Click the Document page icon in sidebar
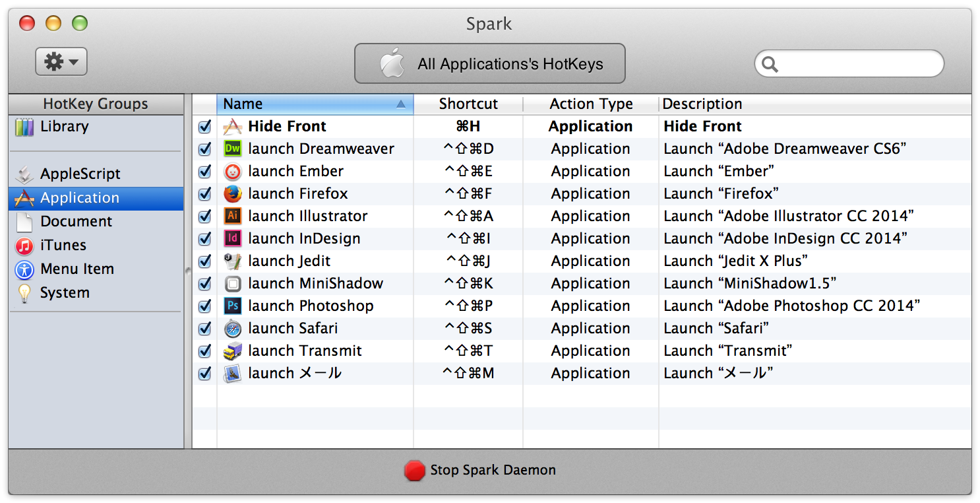This screenshot has height=503, width=980. [x=24, y=222]
